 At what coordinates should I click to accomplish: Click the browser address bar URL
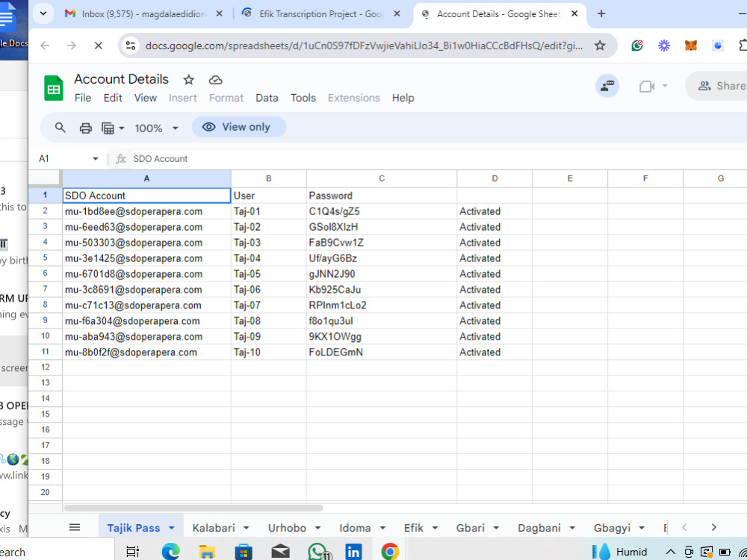(364, 46)
